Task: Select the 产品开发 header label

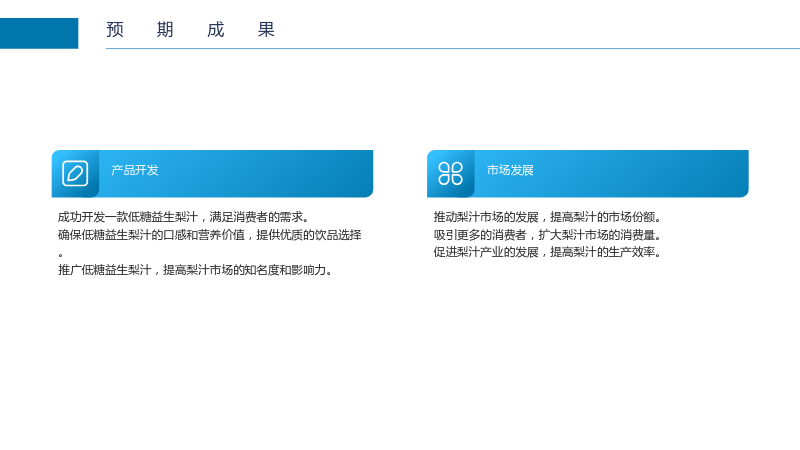Action: 135,170
